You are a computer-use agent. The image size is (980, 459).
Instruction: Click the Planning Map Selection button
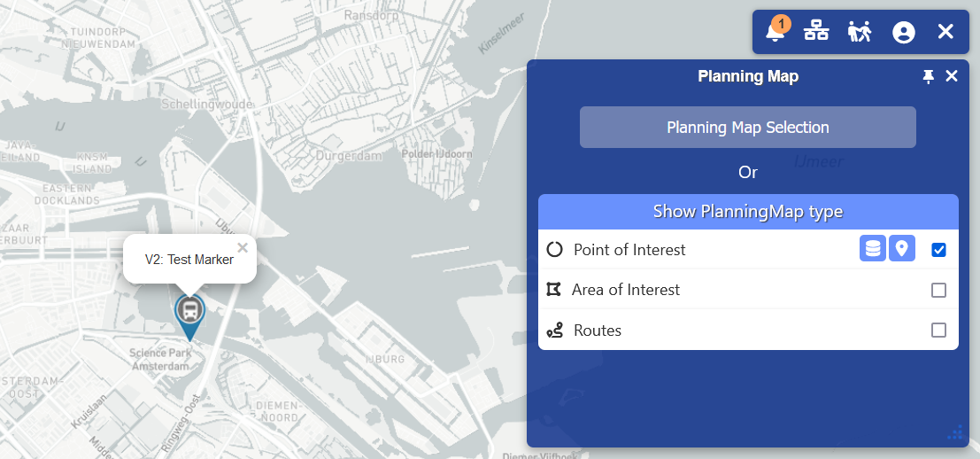click(x=747, y=128)
